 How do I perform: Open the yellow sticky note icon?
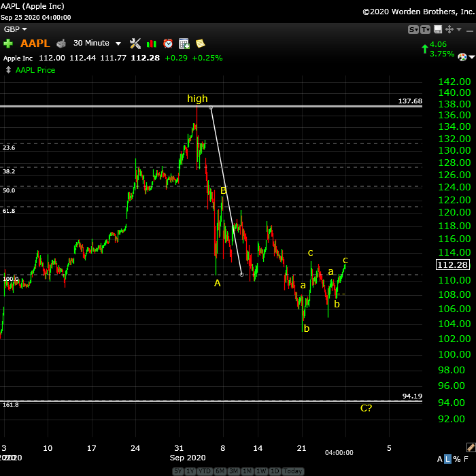click(x=201, y=44)
